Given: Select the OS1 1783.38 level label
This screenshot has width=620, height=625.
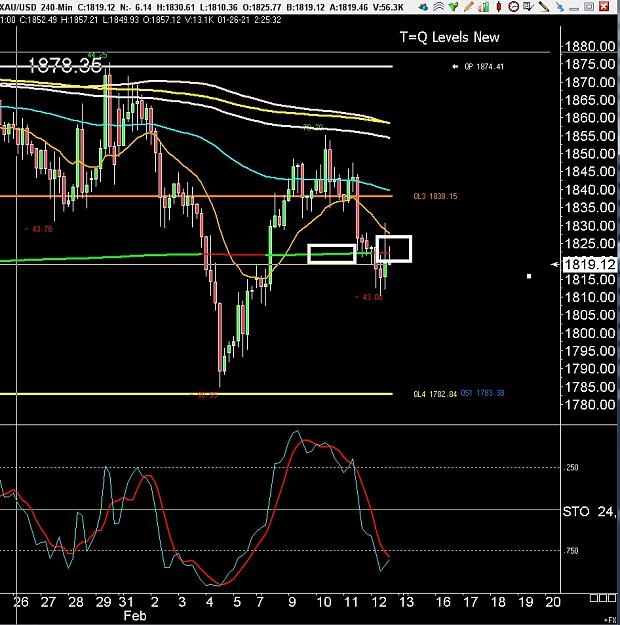Looking at the screenshot, I should click(482, 393).
